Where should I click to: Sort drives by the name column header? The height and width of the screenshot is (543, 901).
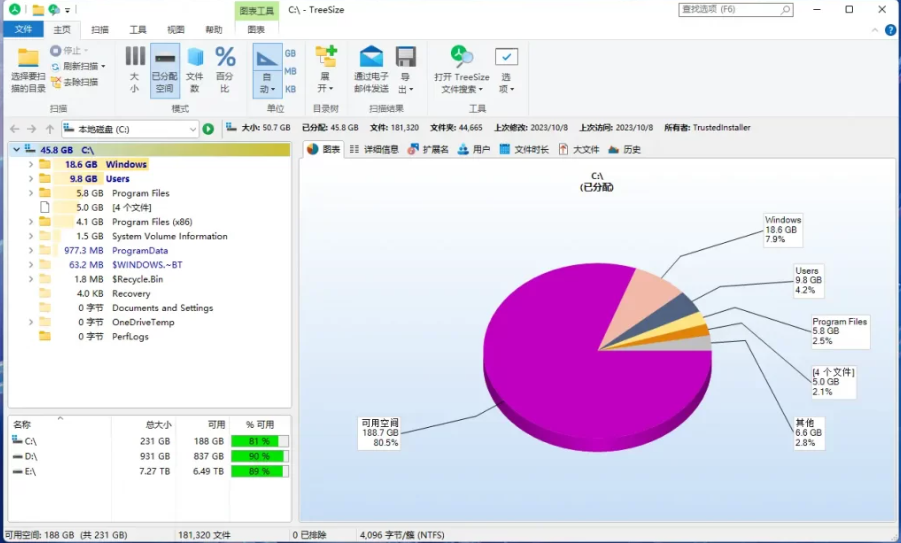60,425
